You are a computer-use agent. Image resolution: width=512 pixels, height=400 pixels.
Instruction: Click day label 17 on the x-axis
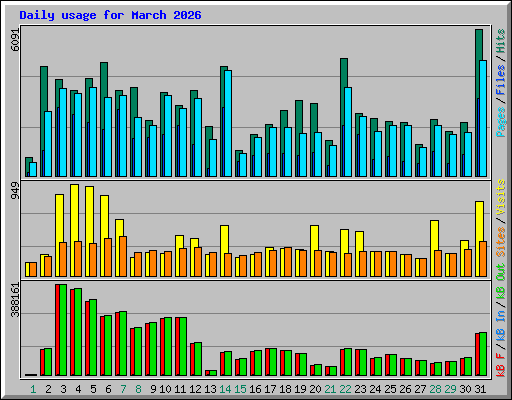click(270, 389)
